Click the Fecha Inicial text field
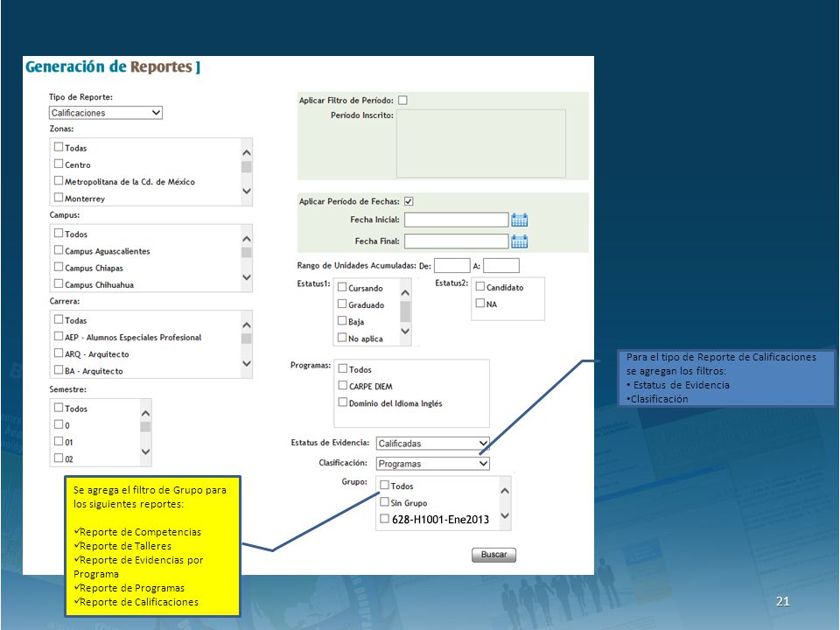The height and width of the screenshot is (630, 840). click(x=457, y=220)
